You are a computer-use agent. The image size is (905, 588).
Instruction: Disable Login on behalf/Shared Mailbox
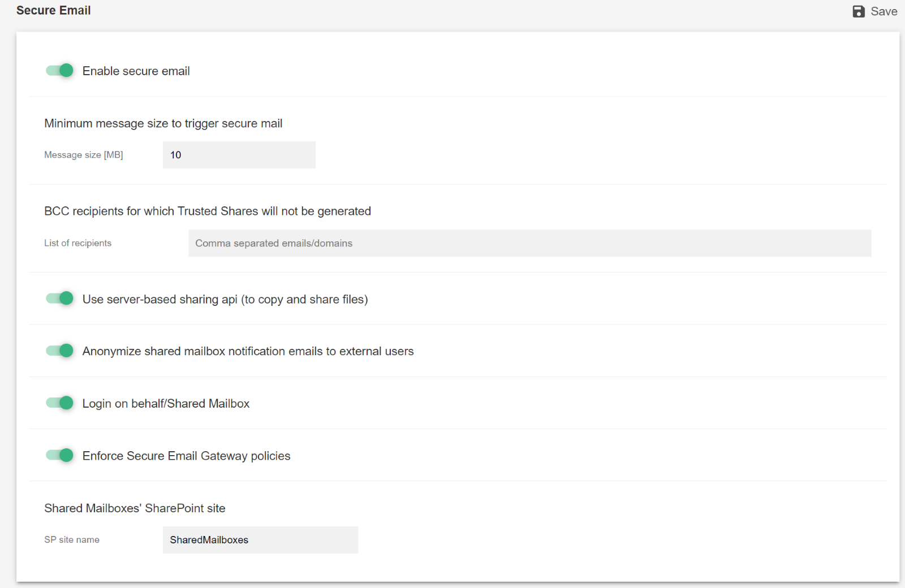(59, 403)
